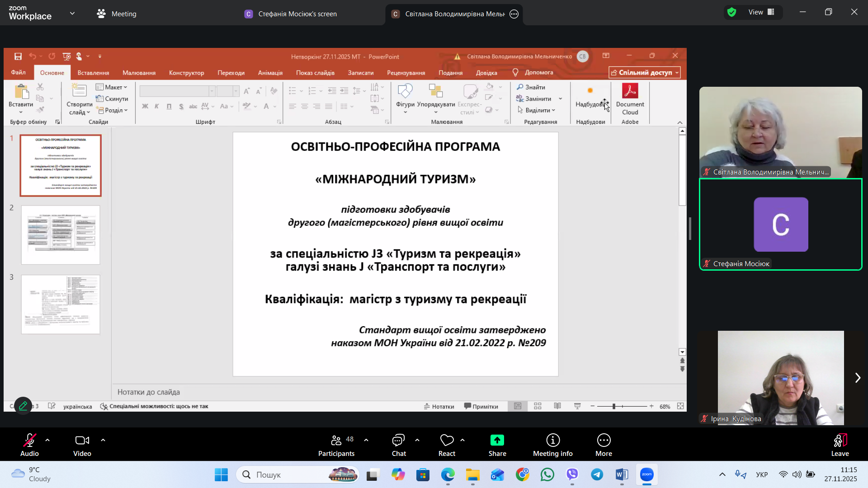Viewport: 868px width, 488px height.
Task: Show next page of participant videos
Action: click(x=857, y=378)
